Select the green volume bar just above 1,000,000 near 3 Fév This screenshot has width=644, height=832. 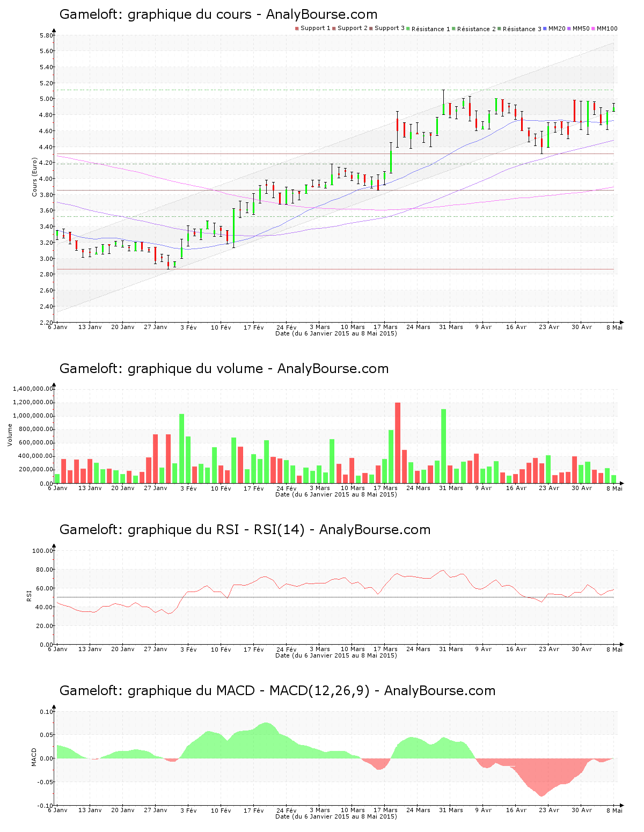[182, 449]
